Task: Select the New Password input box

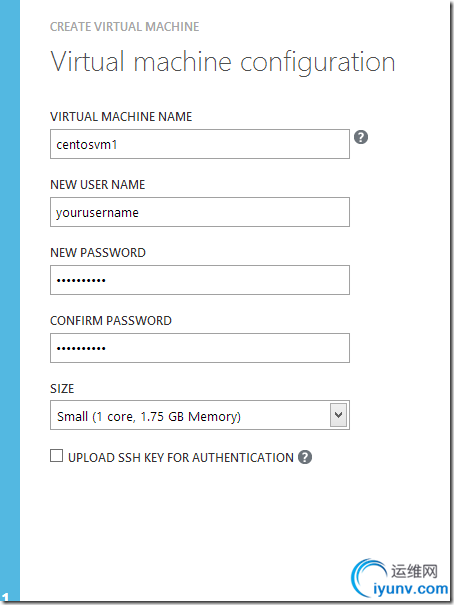Action: pyautogui.click(x=200, y=280)
